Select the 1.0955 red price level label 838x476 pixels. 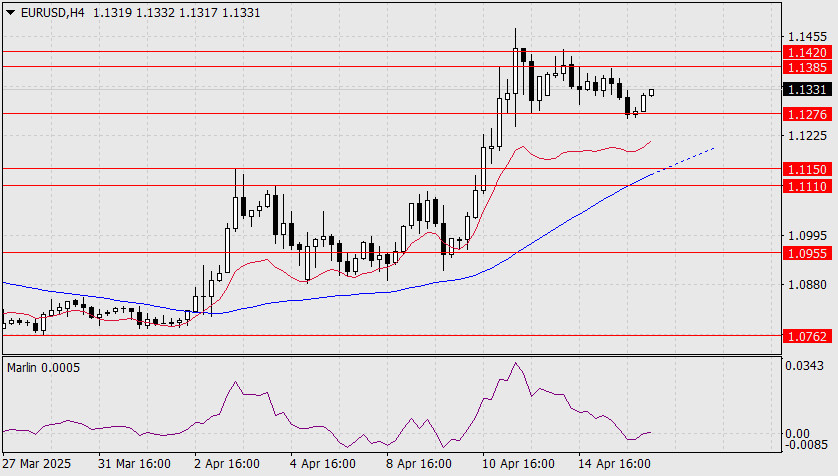tap(808, 253)
